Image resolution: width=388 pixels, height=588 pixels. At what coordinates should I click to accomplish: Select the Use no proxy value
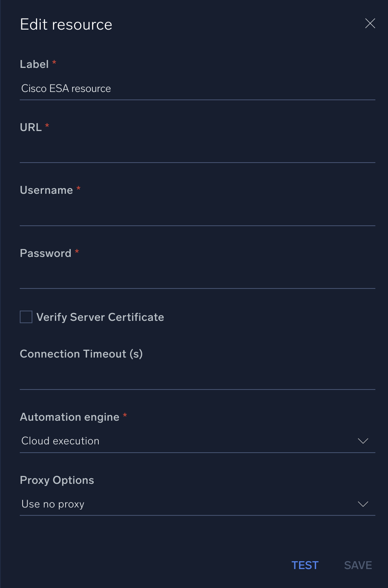53,504
